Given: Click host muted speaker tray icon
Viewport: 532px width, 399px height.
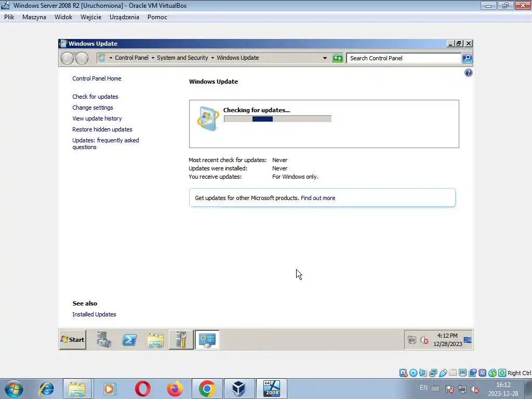Looking at the screenshot, I should (475, 390).
